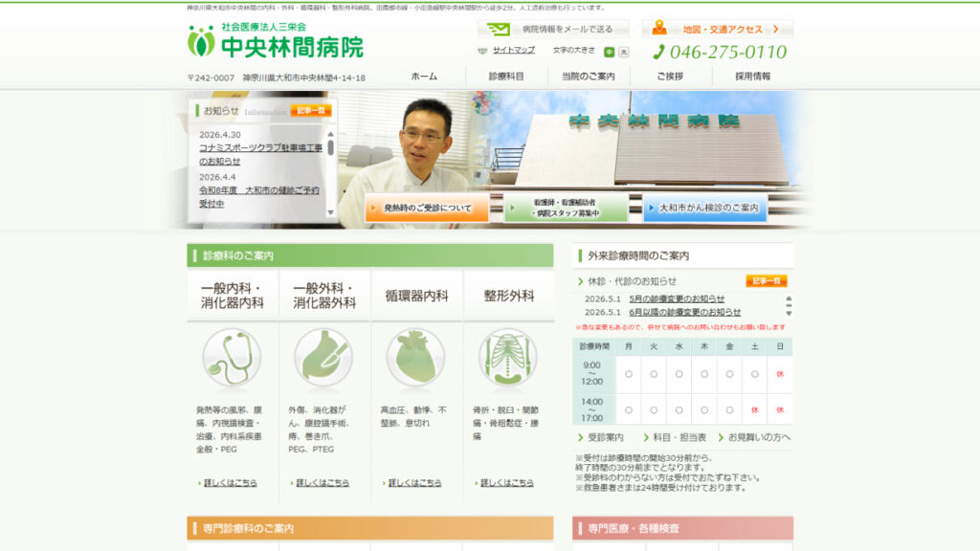Click the 休診・代診のお知らせ heading chevron

[581, 282]
